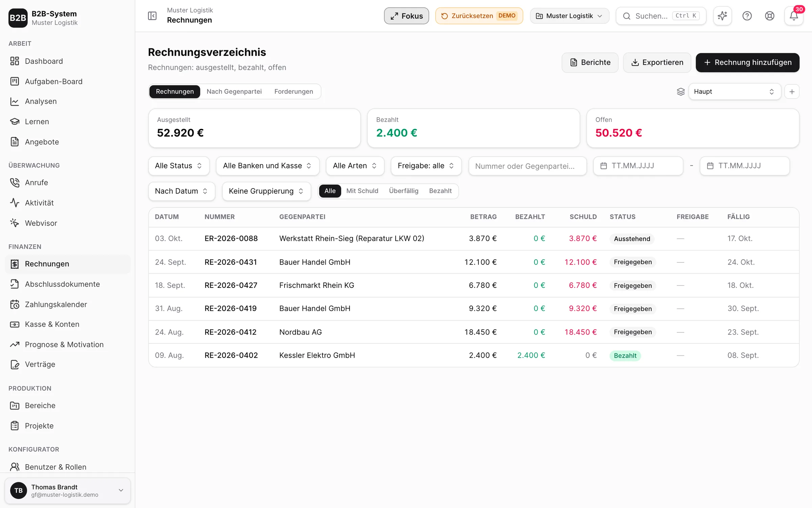Open the Muster Logistik company switcher
Image resolution: width=812 pixels, height=508 pixels.
pyautogui.click(x=569, y=16)
